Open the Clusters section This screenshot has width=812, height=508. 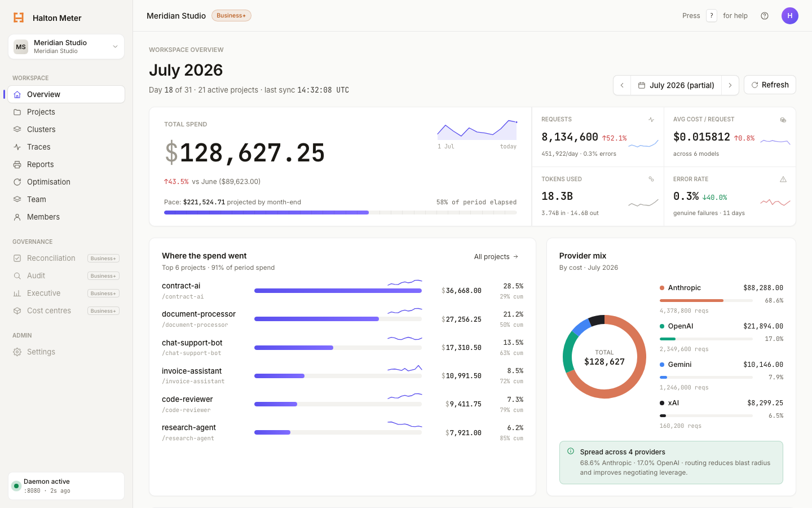[x=67, y=129]
